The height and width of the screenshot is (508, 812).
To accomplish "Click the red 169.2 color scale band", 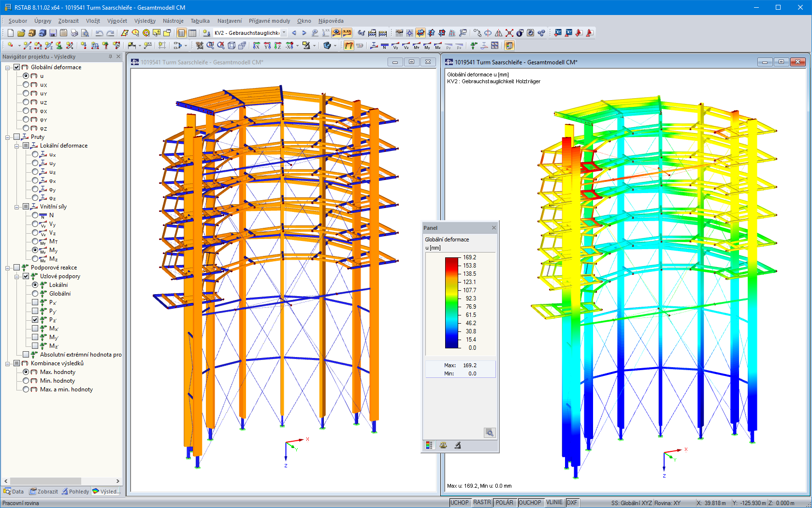I will point(451,261).
